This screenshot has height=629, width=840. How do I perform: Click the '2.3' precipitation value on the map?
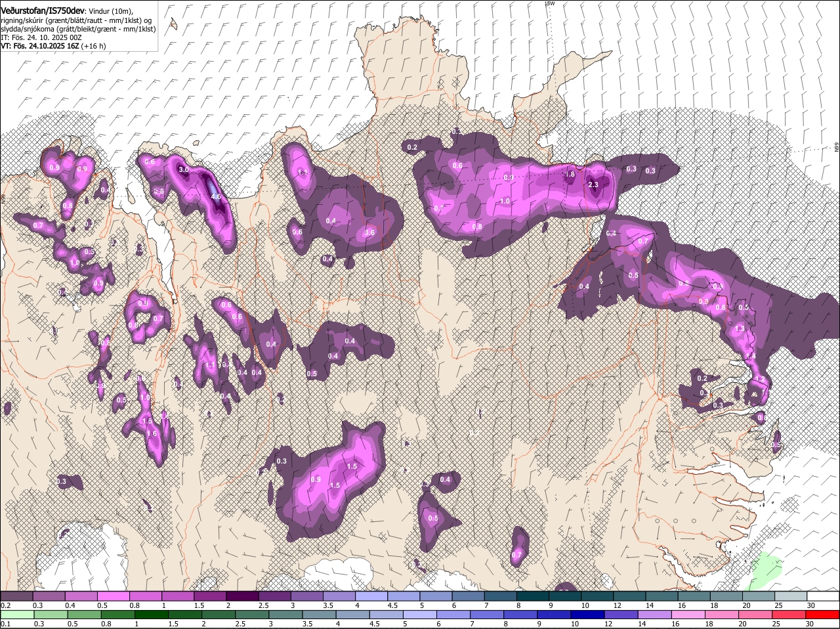(x=593, y=185)
